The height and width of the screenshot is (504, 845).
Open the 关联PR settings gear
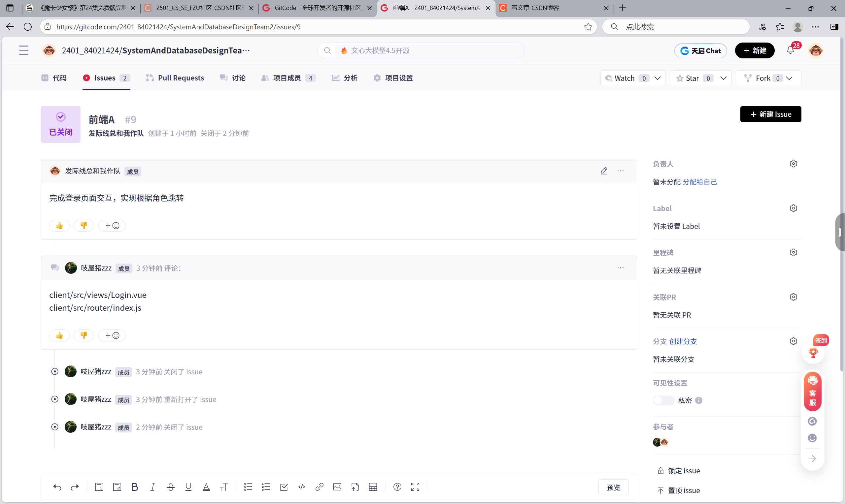tap(794, 297)
